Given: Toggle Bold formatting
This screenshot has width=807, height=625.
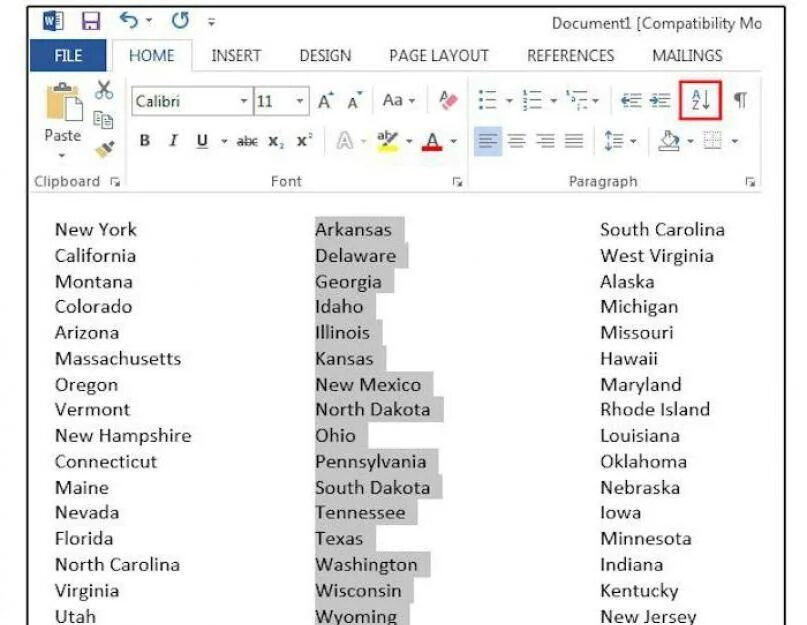Looking at the screenshot, I should (x=145, y=141).
